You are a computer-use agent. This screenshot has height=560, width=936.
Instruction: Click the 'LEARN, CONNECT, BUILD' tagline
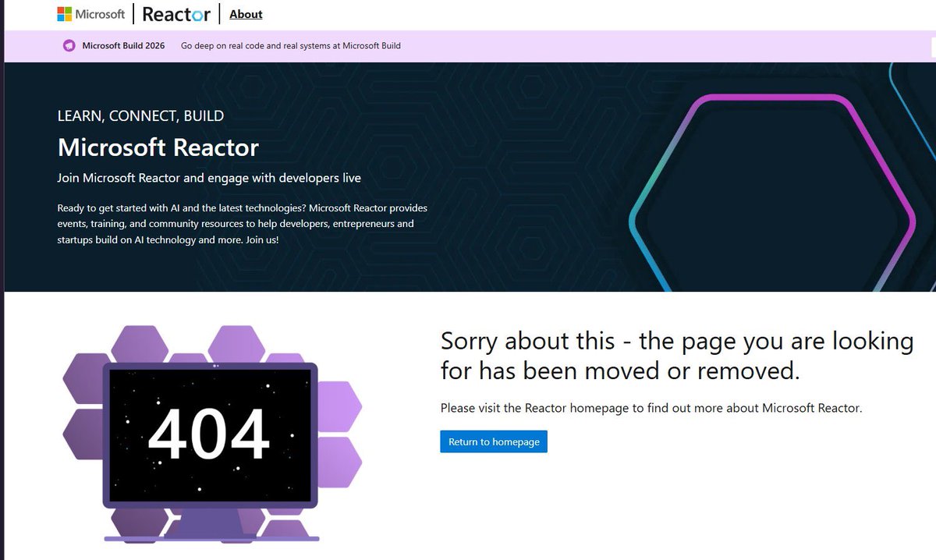(x=140, y=116)
